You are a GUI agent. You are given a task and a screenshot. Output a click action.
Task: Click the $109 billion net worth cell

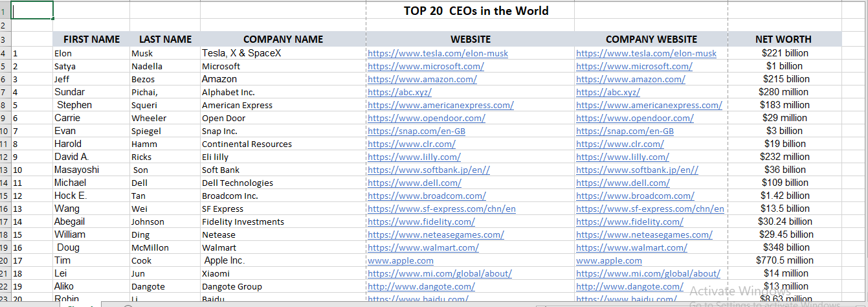(x=785, y=183)
